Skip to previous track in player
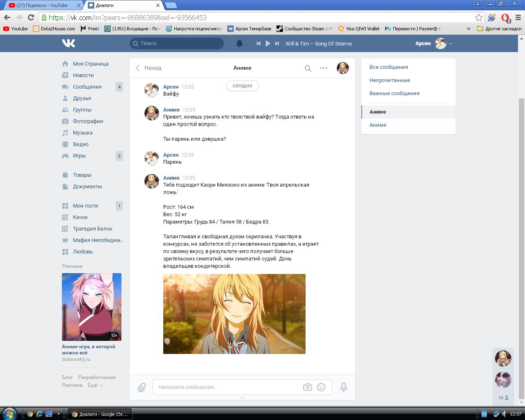 (258, 43)
